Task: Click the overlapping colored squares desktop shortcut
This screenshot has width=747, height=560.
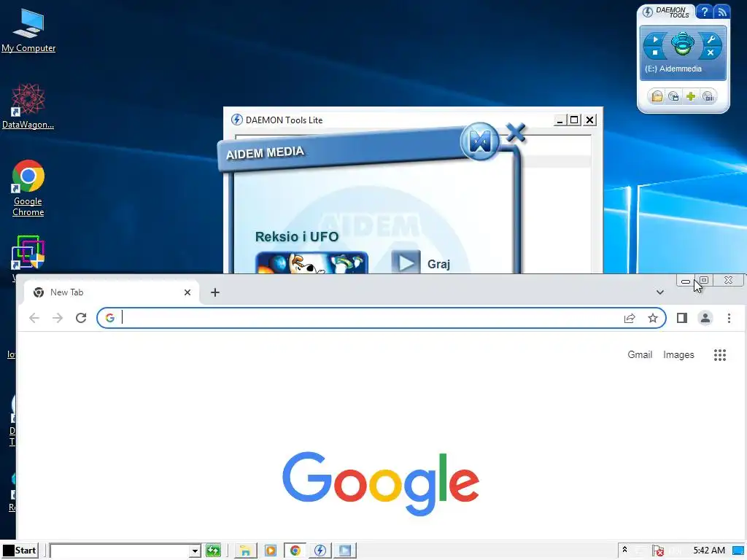Action: coord(28,253)
